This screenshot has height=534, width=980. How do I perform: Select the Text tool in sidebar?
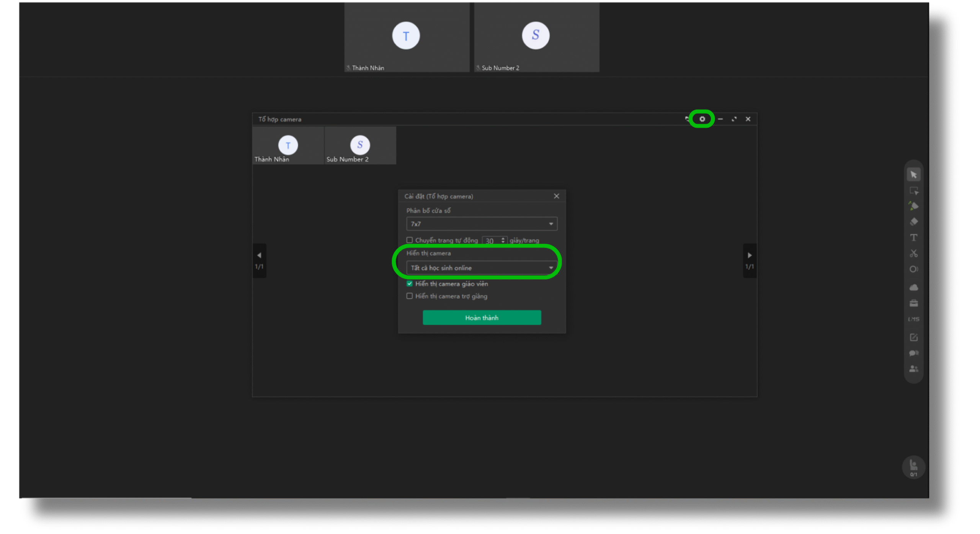(913, 237)
